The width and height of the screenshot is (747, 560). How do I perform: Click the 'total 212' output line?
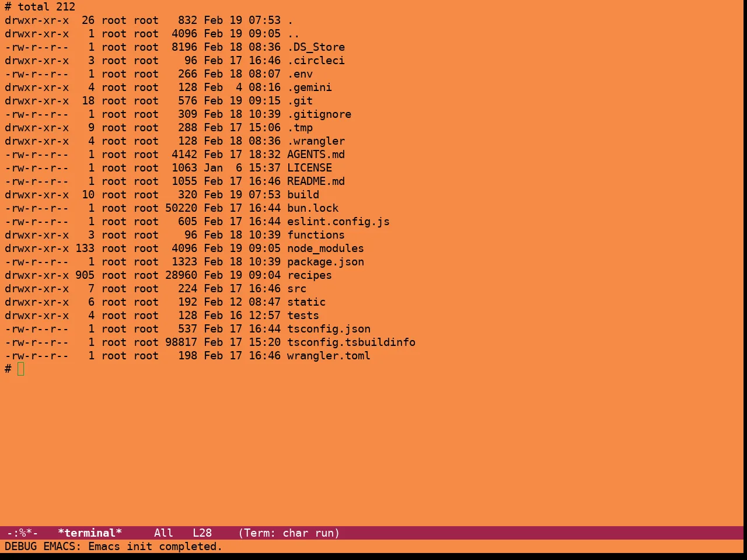click(x=46, y=7)
